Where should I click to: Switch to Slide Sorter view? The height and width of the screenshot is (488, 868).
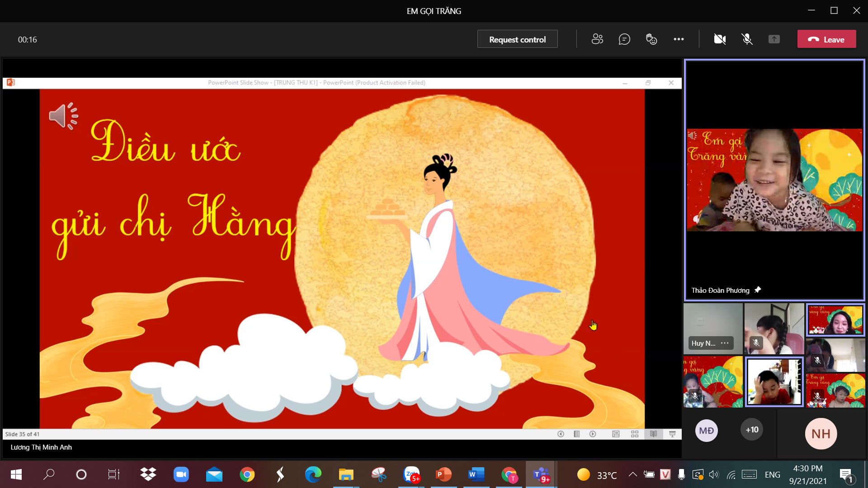pyautogui.click(x=635, y=434)
